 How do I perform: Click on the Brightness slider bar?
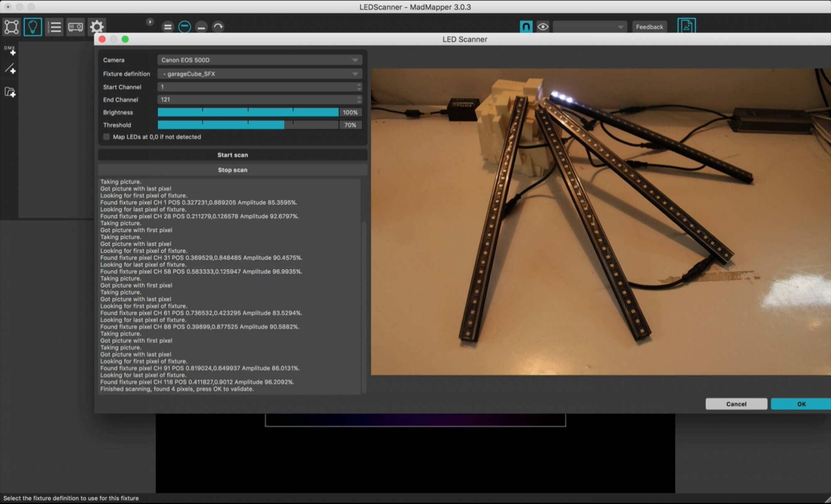(248, 112)
